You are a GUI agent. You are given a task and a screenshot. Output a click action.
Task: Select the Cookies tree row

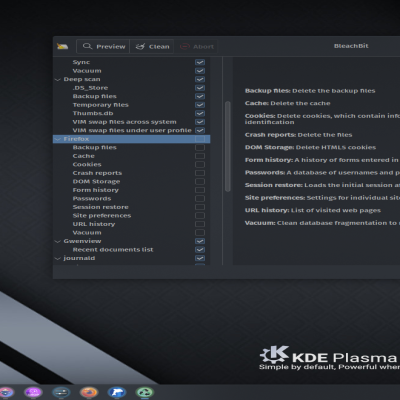pos(132,164)
